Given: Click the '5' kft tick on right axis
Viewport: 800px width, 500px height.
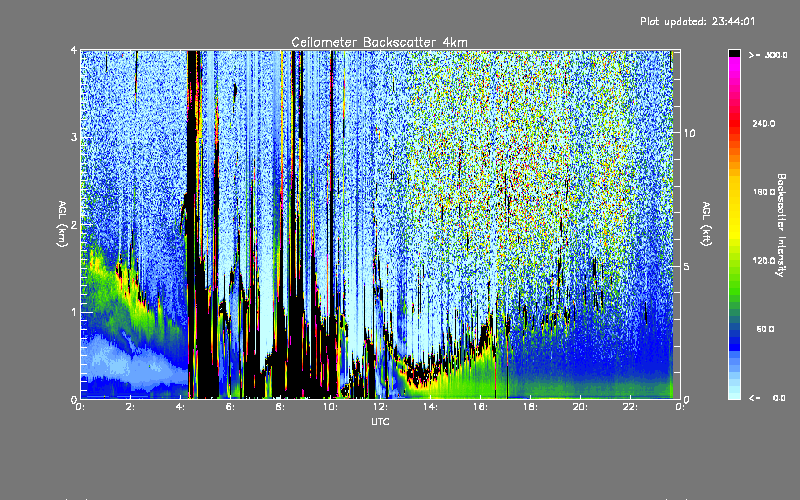Looking at the screenshot, I should 687,267.
